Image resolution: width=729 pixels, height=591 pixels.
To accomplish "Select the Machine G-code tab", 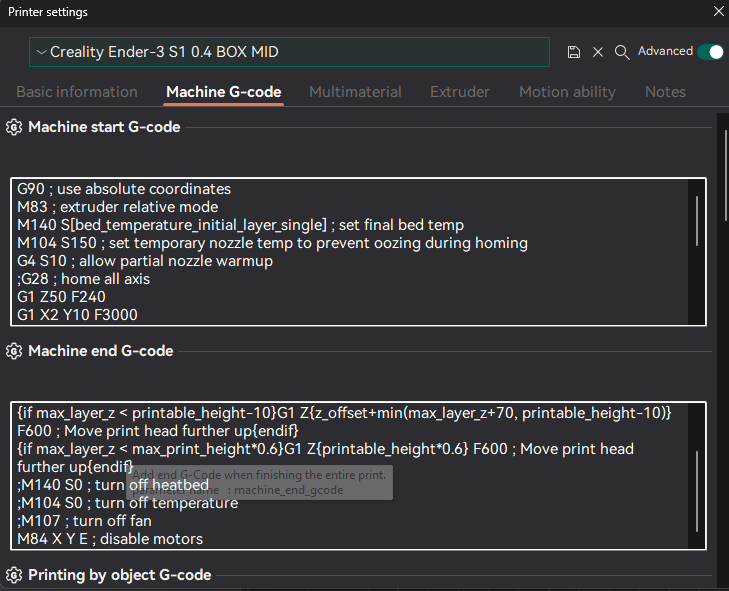I will pos(224,92).
